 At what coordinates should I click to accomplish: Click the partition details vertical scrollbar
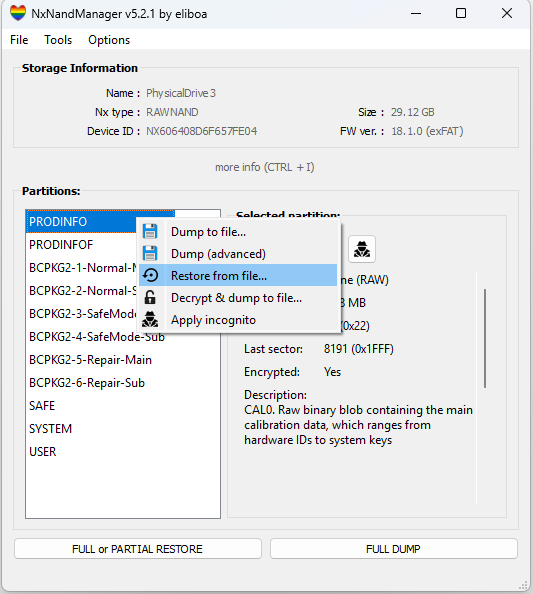point(485,338)
